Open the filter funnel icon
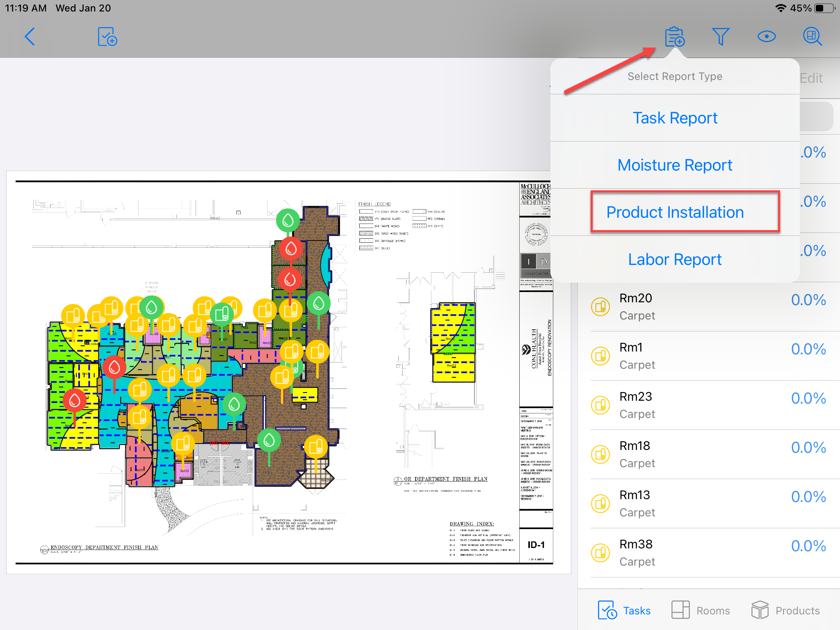840x630 pixels. 720,37
